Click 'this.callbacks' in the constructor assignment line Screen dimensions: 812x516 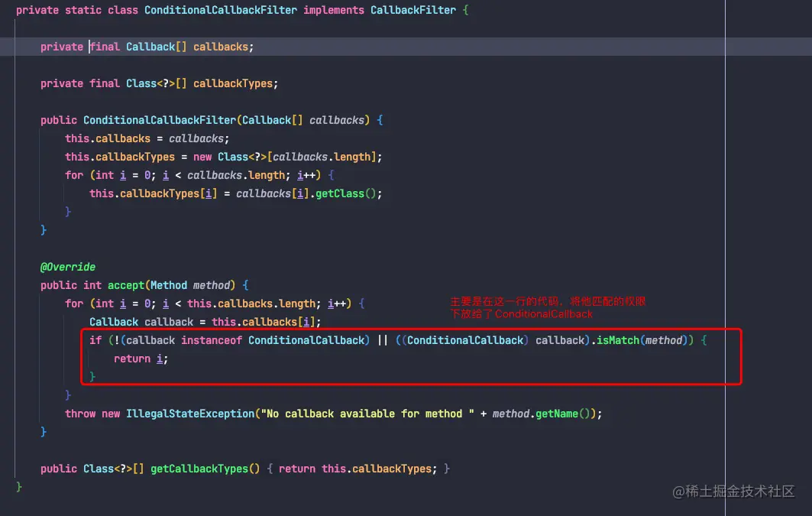pos(108,138)
